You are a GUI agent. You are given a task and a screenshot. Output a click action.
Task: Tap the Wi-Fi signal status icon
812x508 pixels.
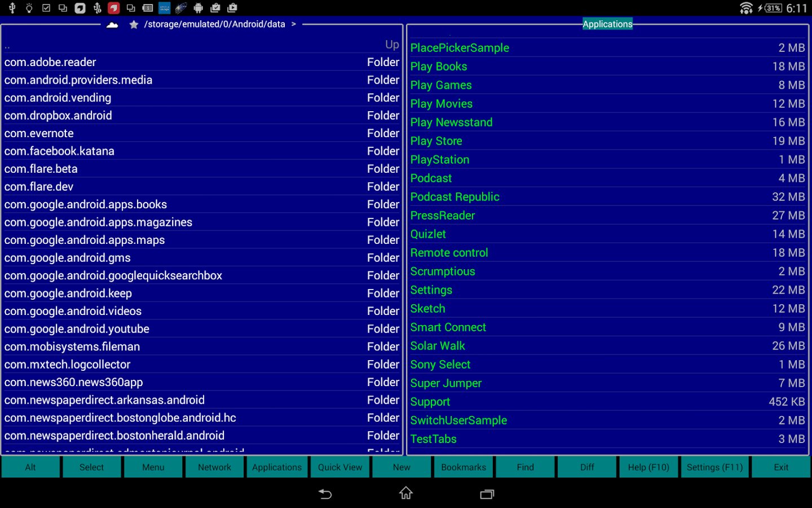(746, 8)
